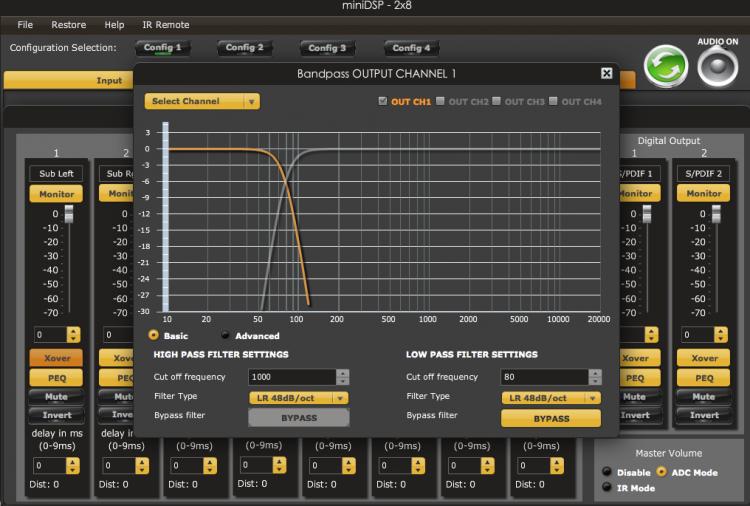Click low pass cut off frequency field
Viewport: 750px width, 506px height.
tap(544, 377)
